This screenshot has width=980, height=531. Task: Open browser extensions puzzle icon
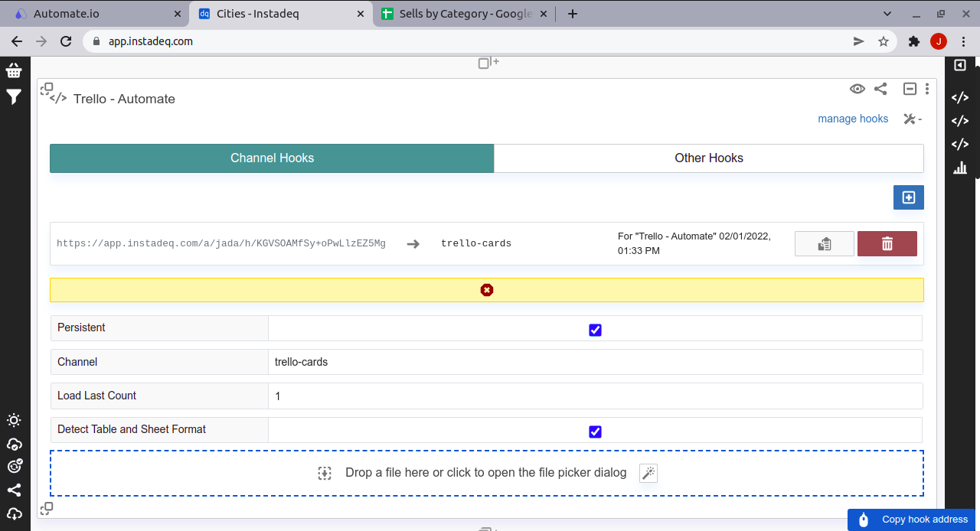(913, 41)
